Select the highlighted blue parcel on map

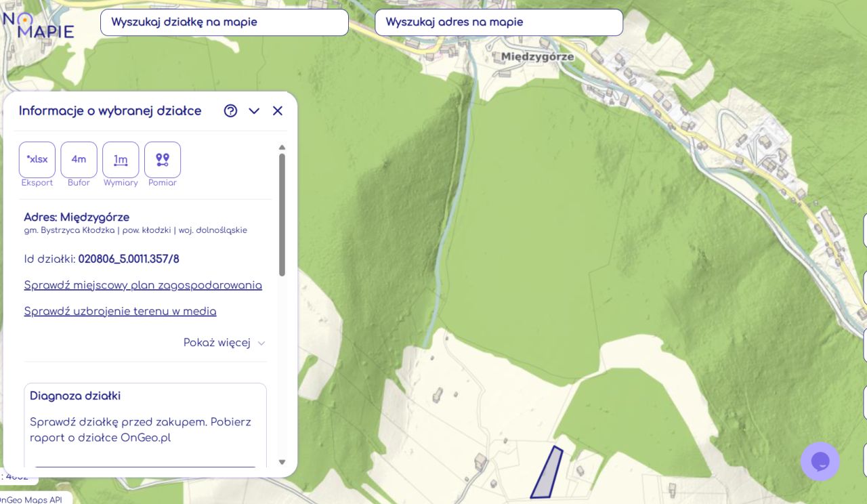click(546, 474)
